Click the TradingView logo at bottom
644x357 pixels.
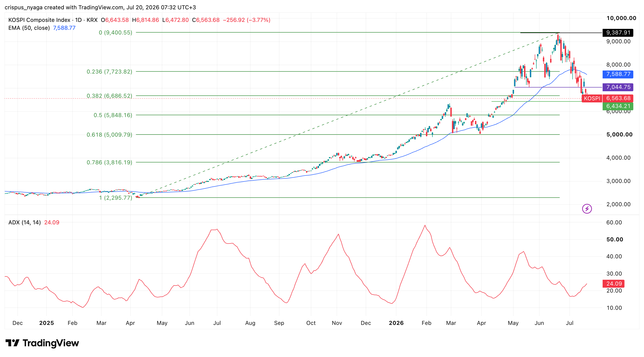pos(42,343)
